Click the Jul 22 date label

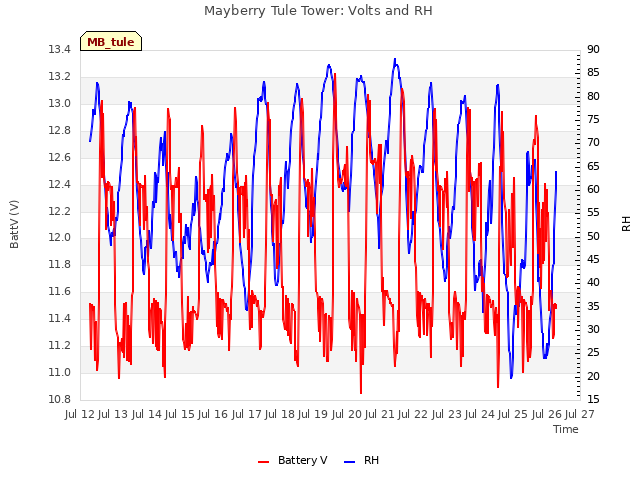coord(413,415)
